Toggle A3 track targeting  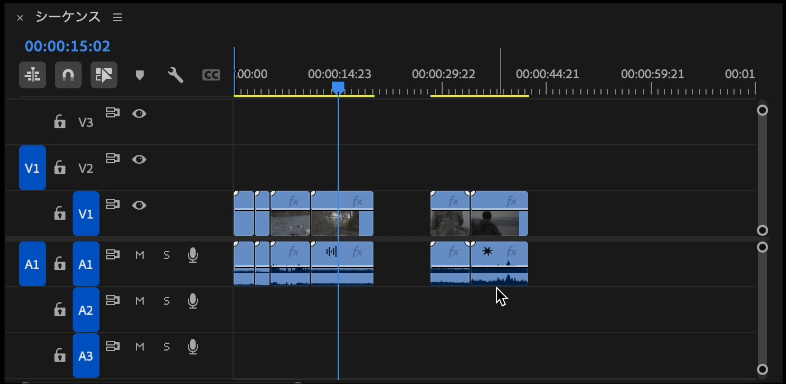tap(86, 356)
